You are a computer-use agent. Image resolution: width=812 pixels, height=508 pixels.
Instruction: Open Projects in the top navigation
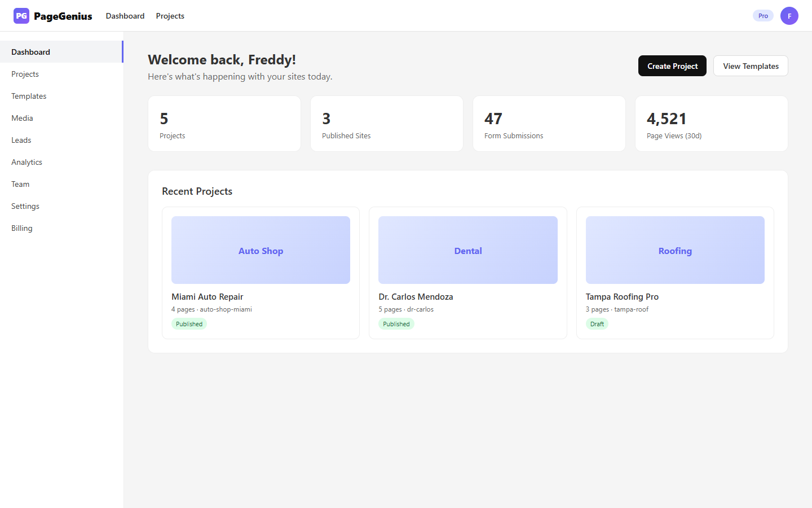point(170,16)
